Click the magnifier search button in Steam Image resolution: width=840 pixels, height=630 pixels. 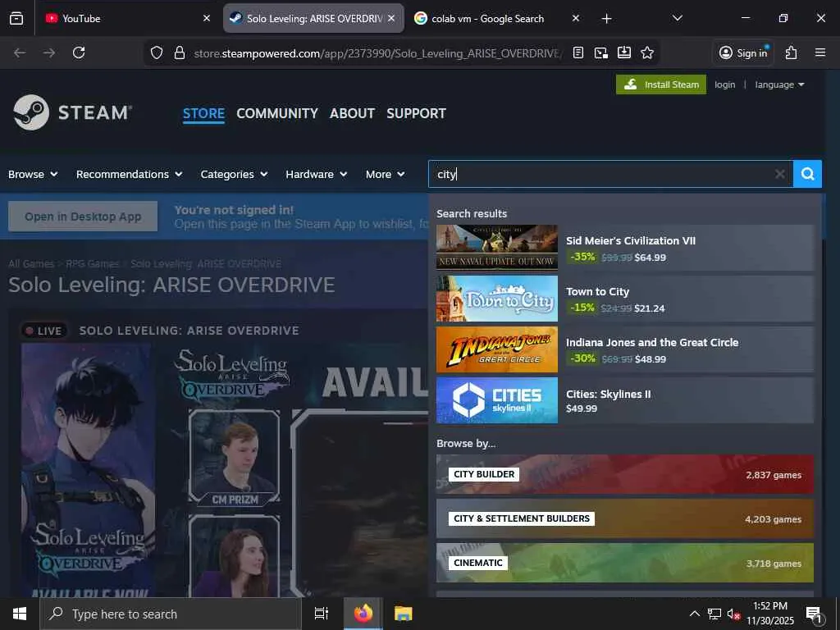pos(807,174)
